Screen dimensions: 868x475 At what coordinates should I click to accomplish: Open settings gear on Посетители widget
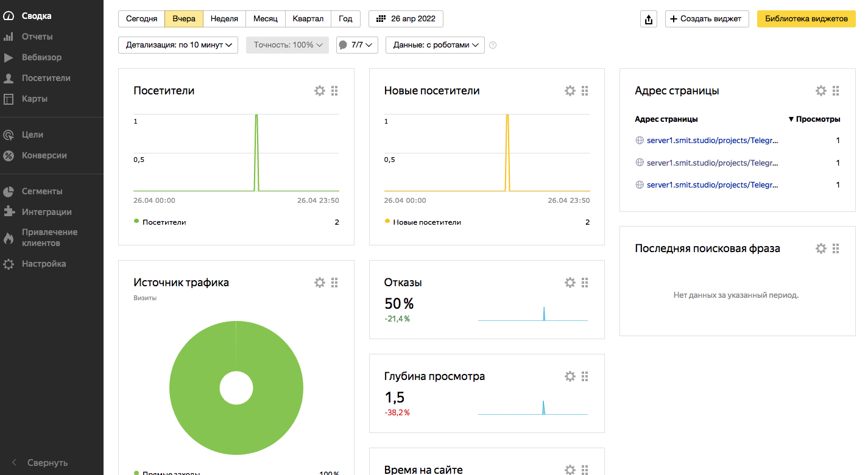[319, 91]
